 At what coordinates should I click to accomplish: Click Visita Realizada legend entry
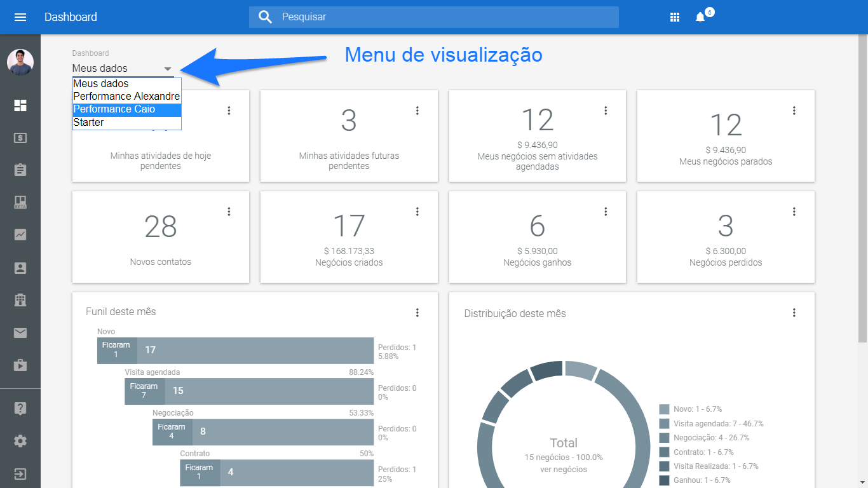[715, 466]
